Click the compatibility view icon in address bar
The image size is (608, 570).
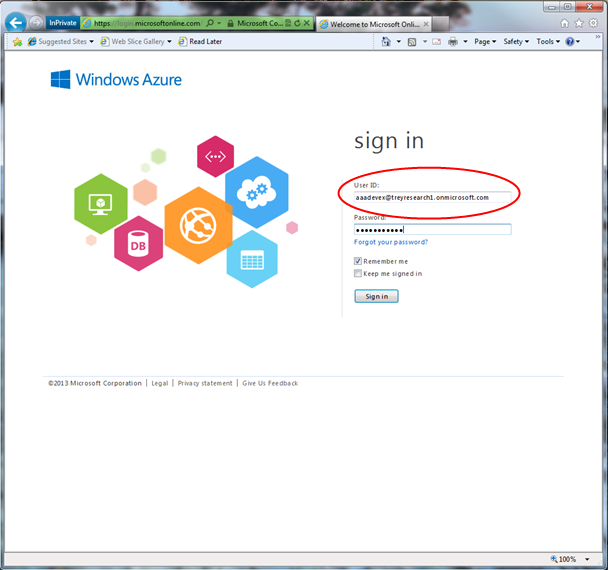tap(288, 23)
